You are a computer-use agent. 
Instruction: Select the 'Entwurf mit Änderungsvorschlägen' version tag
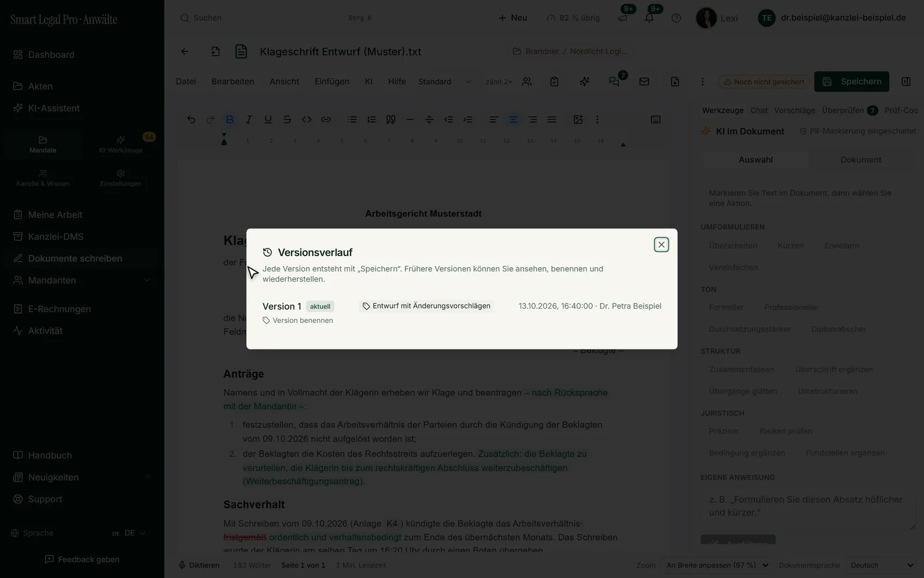[426, 306]
